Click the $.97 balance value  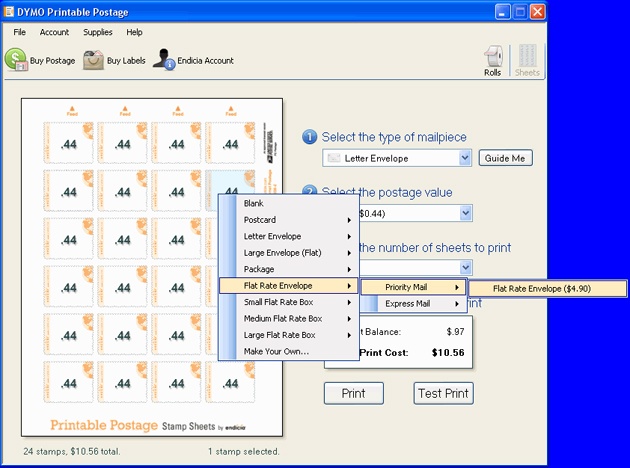pyautogui.click(x=455, y=332)
